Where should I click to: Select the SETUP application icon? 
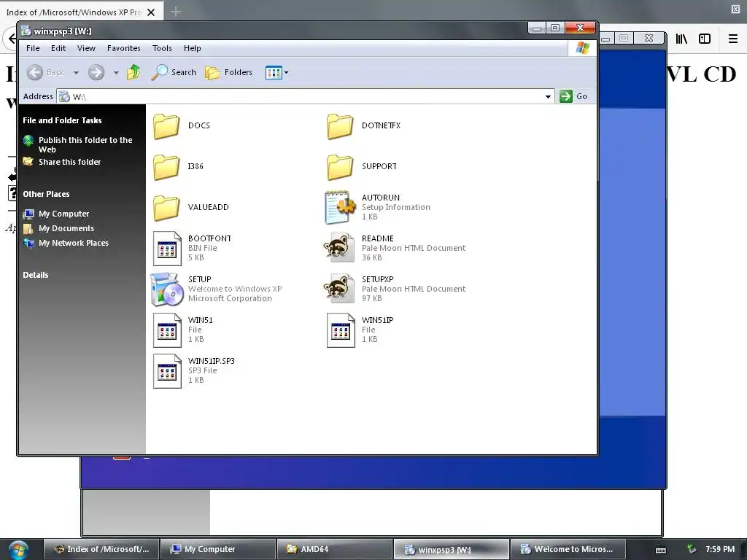[167, 289]
